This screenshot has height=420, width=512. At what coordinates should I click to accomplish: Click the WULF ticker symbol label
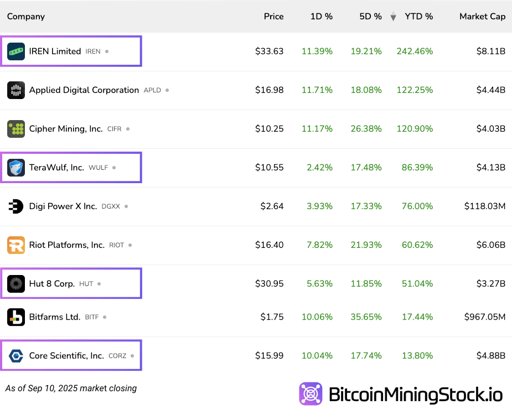tap(99, 168)
